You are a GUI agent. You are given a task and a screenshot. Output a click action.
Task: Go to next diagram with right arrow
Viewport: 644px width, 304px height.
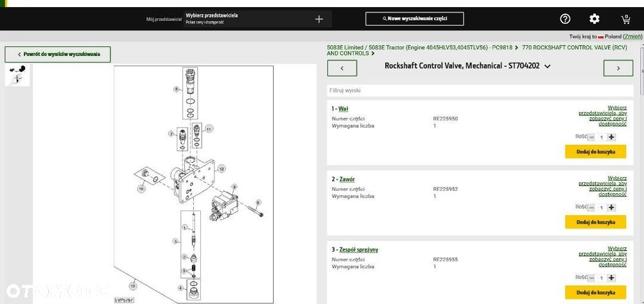pos(618,68)
